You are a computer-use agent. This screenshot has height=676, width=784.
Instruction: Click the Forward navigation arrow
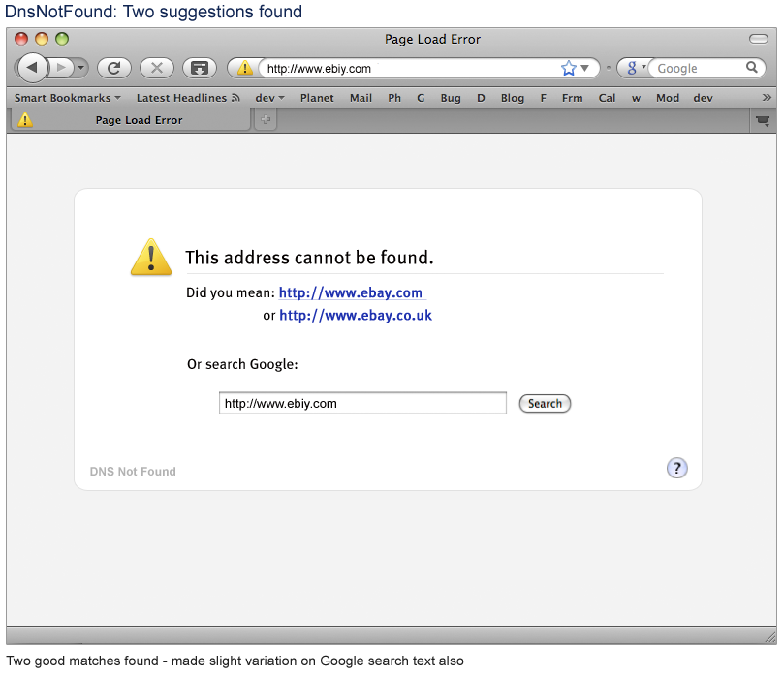tap(60, 68)
